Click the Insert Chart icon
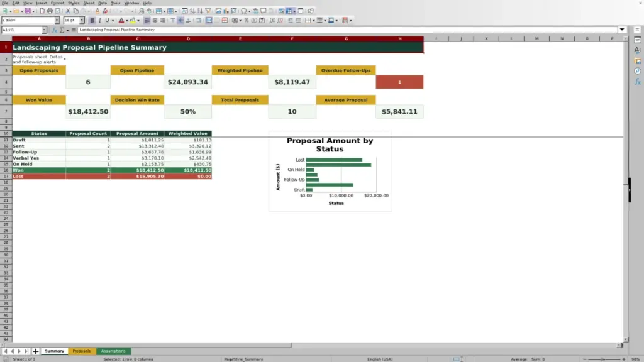The width and height of the screenshot is (644, 362). [x=226, y=11]
